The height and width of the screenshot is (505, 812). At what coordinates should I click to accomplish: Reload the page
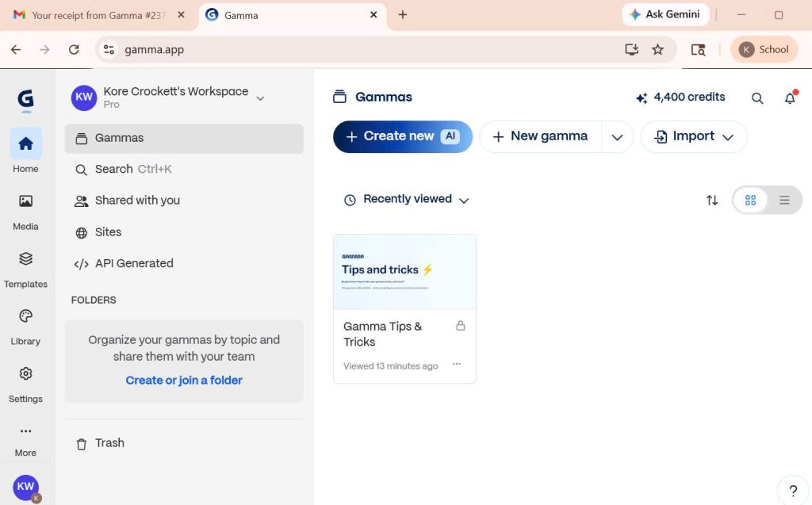pyautogui.click(x=74, y=50)
